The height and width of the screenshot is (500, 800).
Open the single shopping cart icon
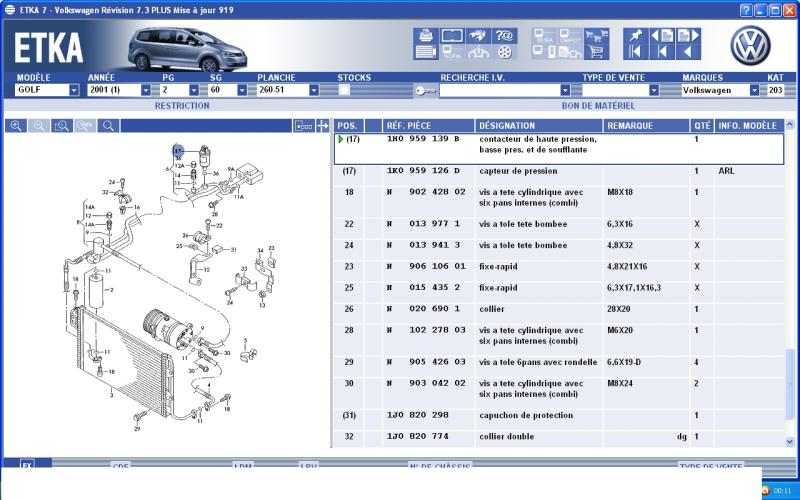(596, 52)
